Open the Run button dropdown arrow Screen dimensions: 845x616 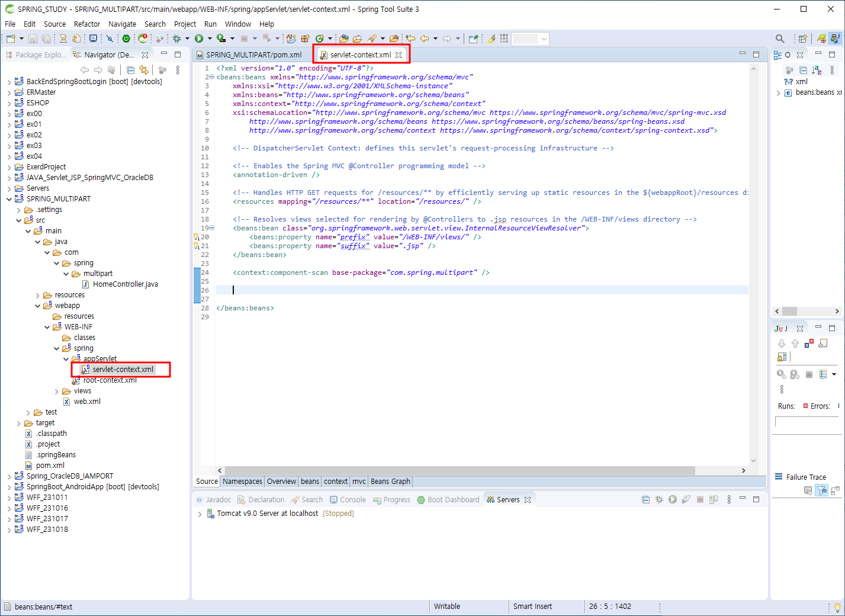(x=210, y=38)
